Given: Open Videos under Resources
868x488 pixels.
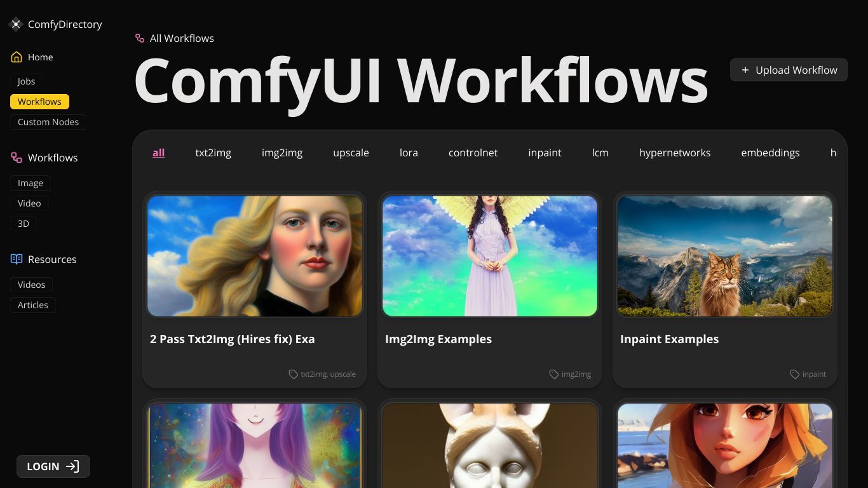Looking at the screenshot, I should [x=31, y=285].
